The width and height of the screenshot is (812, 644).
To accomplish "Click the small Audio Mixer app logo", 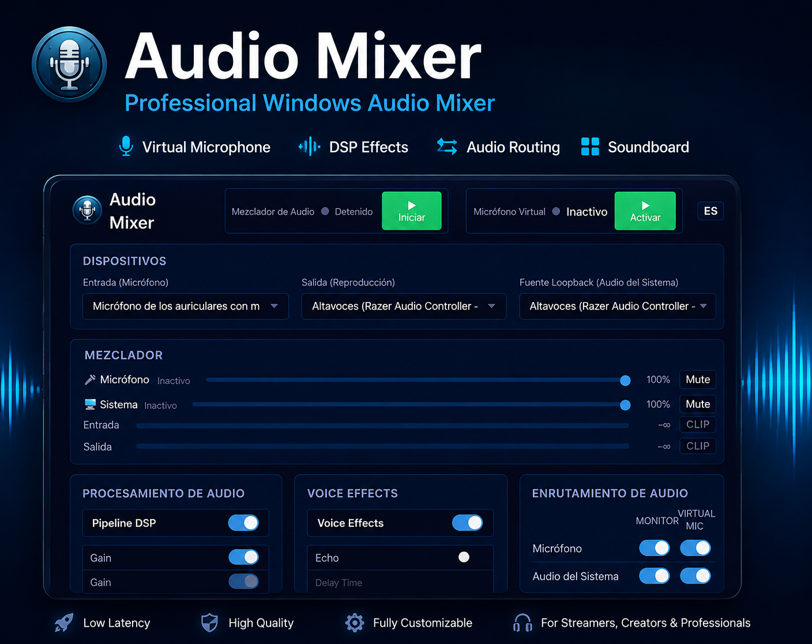I will coord(87,209).
